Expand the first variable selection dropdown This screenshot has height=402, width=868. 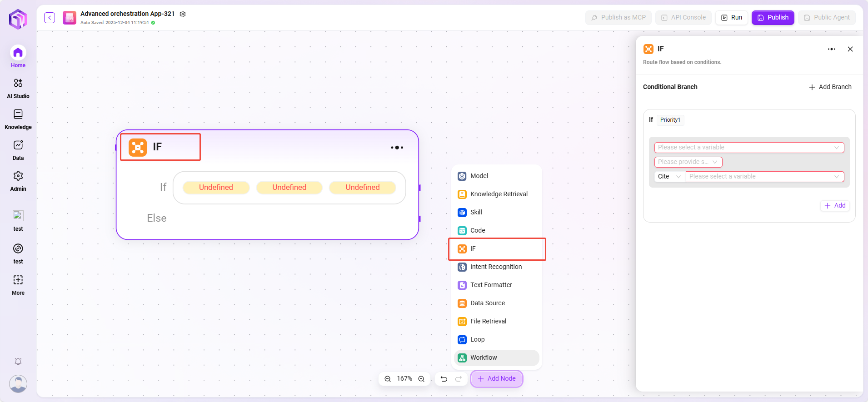tap(749, 148)
